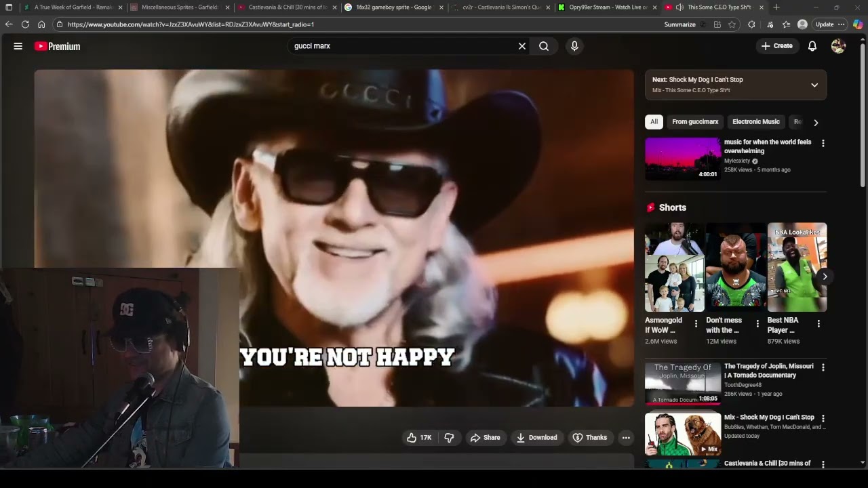Dislike the video

[449, 438]
